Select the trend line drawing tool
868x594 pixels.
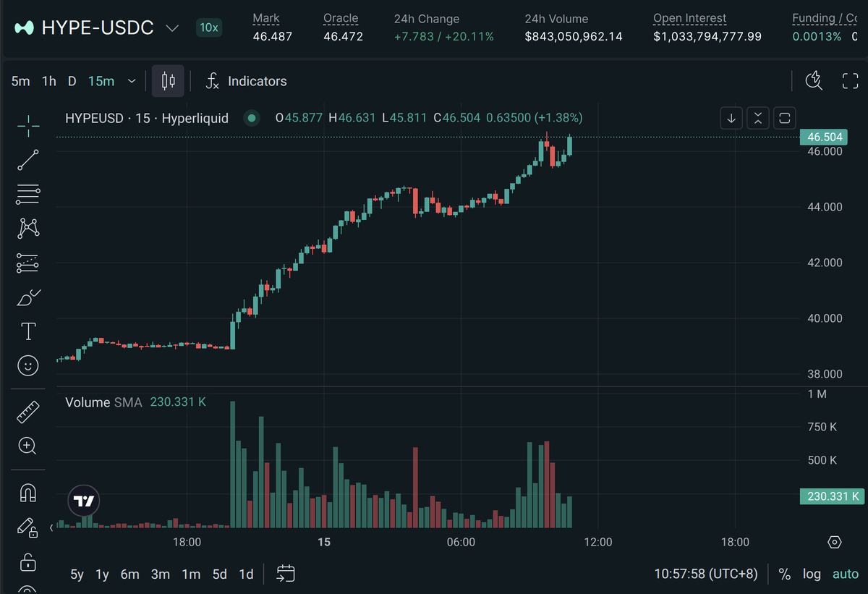pyautogui.click(x=28, y=160)
